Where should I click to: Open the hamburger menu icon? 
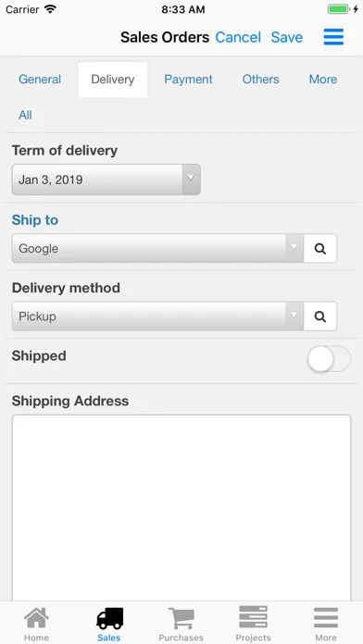(333, 37)
